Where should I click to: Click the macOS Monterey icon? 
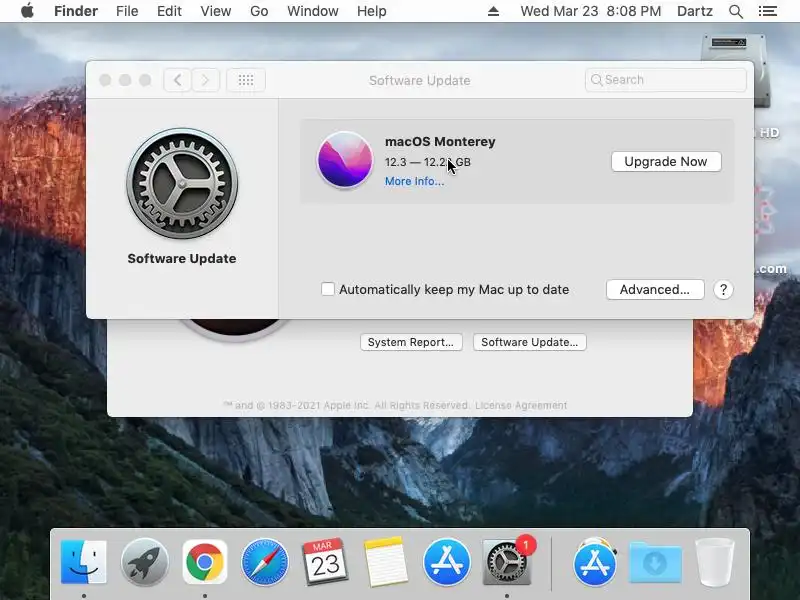click(x=345, y=160)
